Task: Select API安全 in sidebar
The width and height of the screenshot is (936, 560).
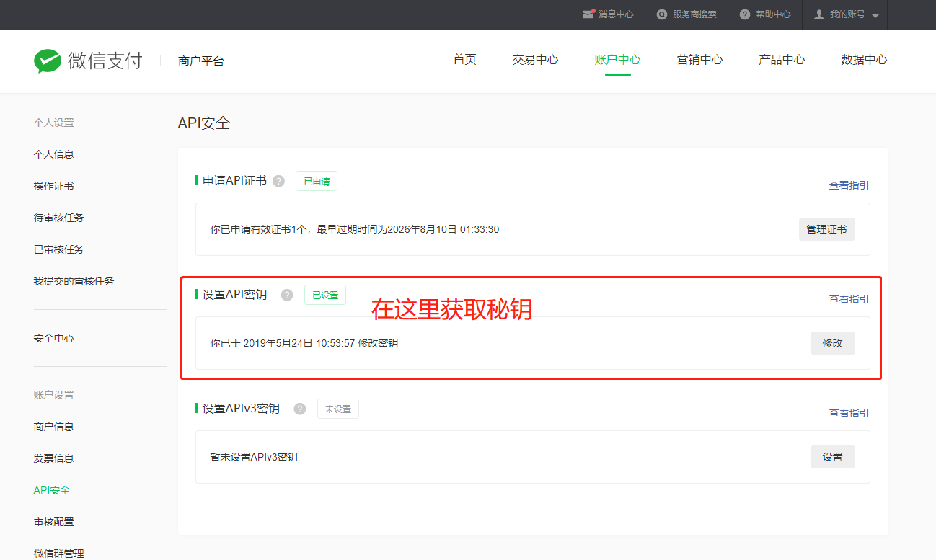Action: pos(52,490)
